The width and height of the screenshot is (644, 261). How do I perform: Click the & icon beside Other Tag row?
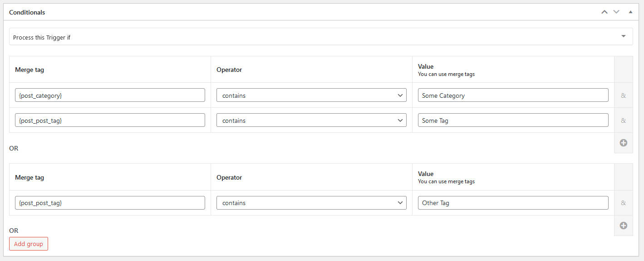tap(623, 203)
